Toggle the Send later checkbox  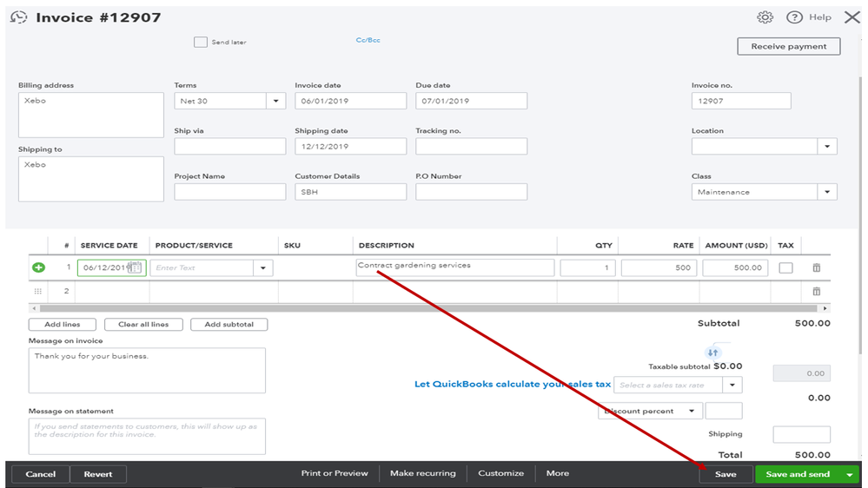(x=201, y=42)
